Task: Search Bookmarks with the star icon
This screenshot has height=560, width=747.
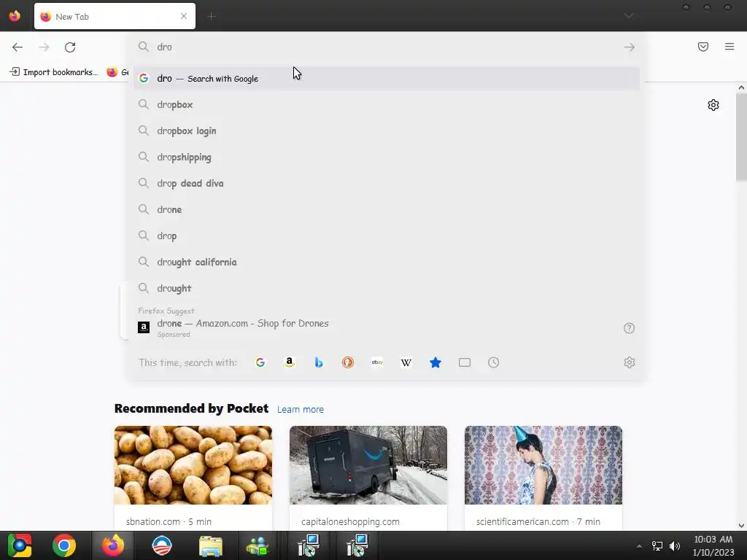Action: pos(435,362)
